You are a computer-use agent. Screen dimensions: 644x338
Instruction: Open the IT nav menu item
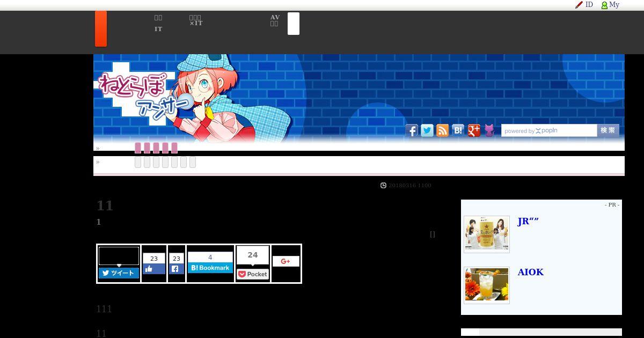pyautogui.click(x=158, y=29)
